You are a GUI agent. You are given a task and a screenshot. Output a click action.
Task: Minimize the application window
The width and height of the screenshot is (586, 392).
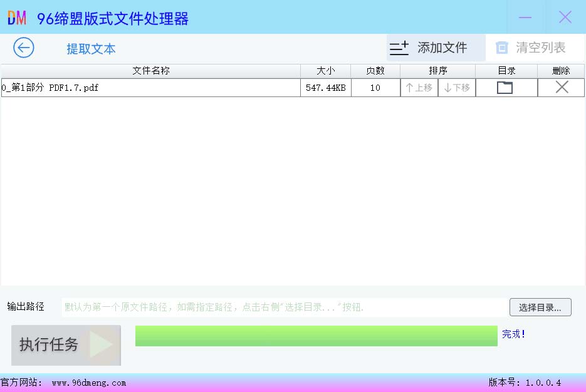(525, 18)
